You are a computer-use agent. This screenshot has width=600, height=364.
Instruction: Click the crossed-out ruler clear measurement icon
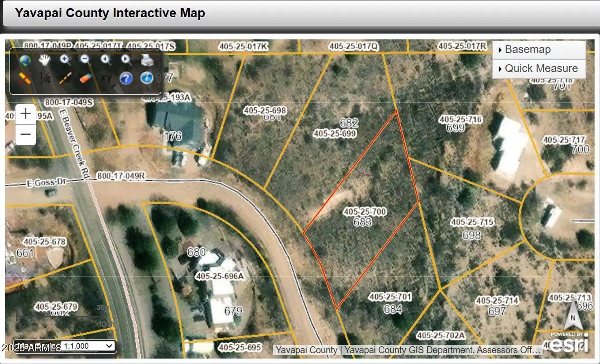[x=25, y=78]
